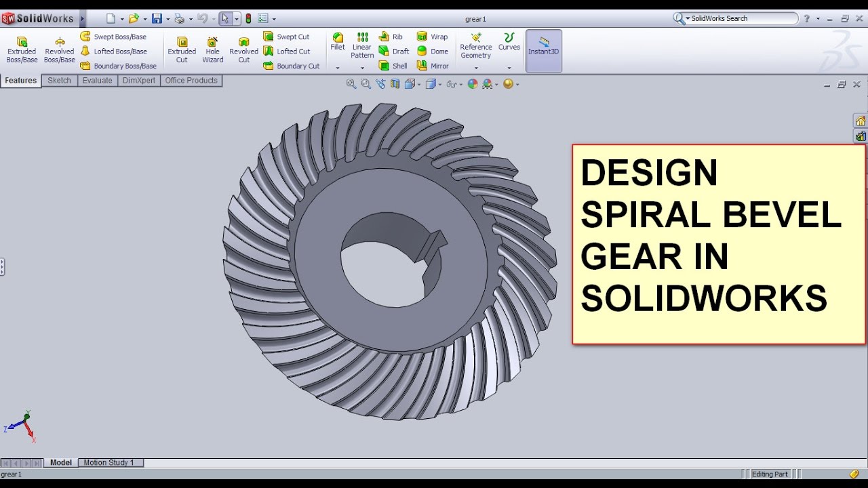Open Reference Geometry tools
Image resolution: width=868 pixels, height=488 pixels.
click(476, 45)
